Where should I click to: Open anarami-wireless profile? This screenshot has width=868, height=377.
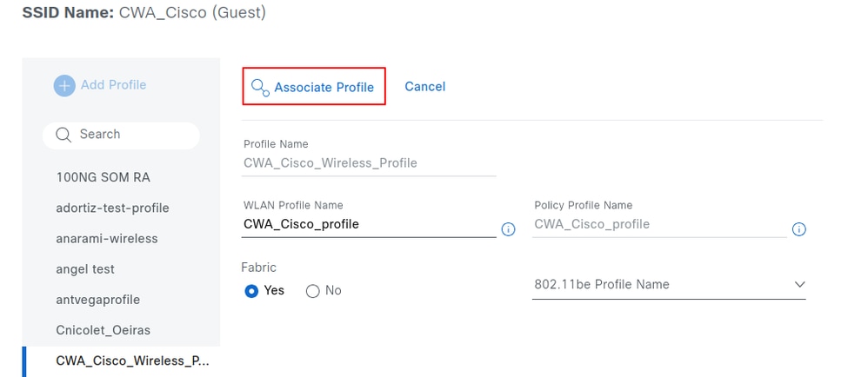click(107, 238)
